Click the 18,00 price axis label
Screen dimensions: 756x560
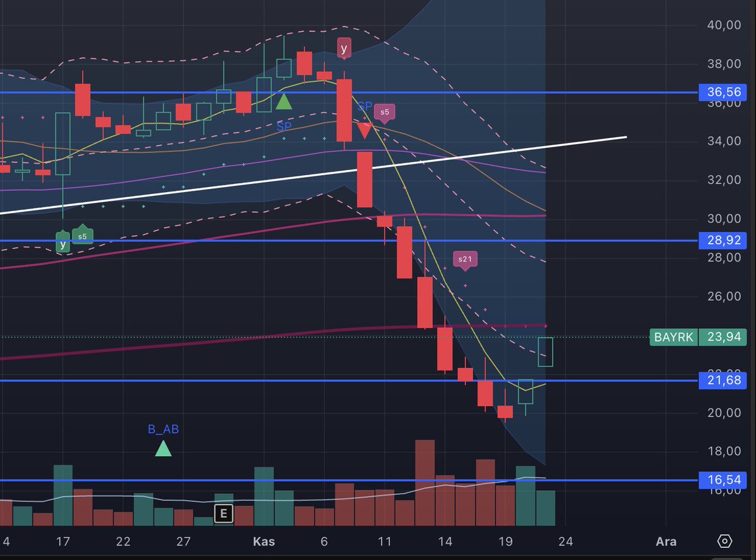[723, 451]
